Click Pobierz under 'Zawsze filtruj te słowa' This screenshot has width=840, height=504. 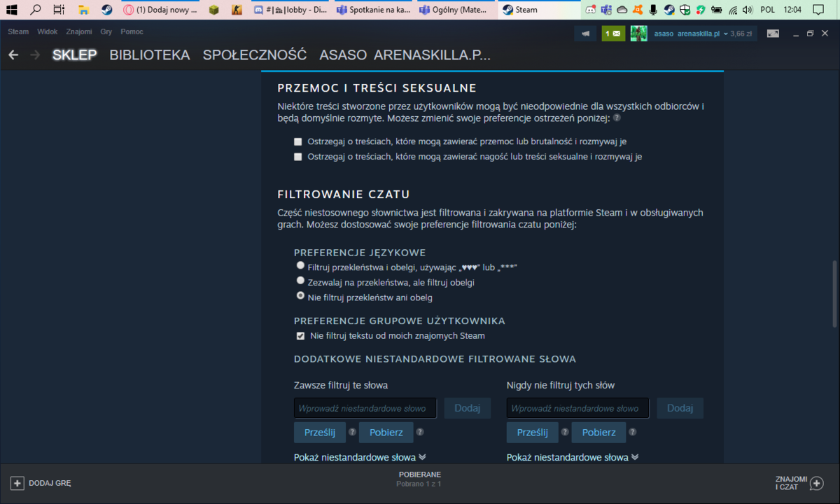click(x=386, y=433)
